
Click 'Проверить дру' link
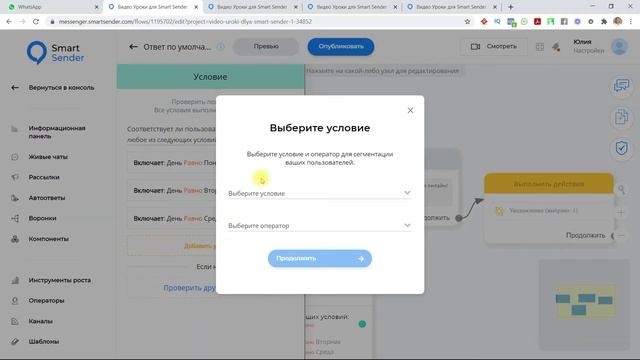click(189, 288)
